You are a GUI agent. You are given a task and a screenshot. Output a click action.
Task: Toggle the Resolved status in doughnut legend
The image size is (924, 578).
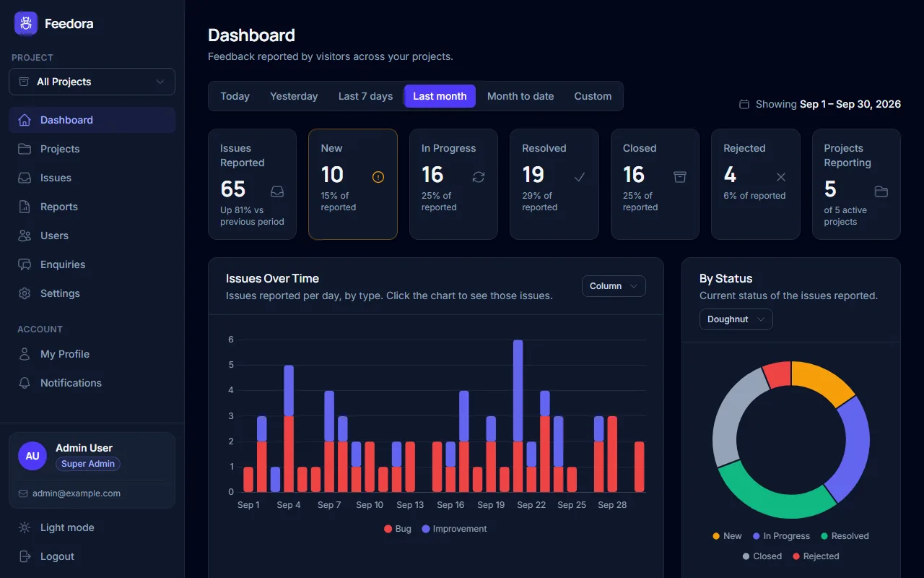point(845,536)
